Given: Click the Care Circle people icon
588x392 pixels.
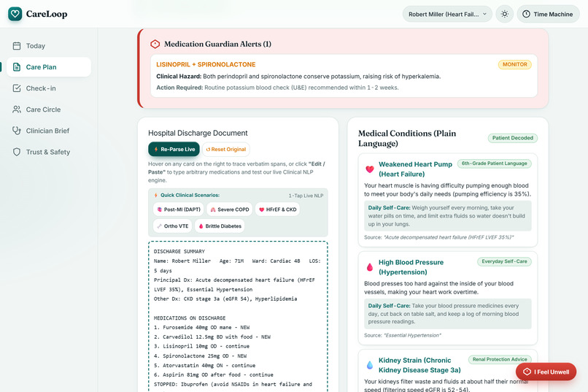Looking at the screenshot, I should (x=17, y=109).
